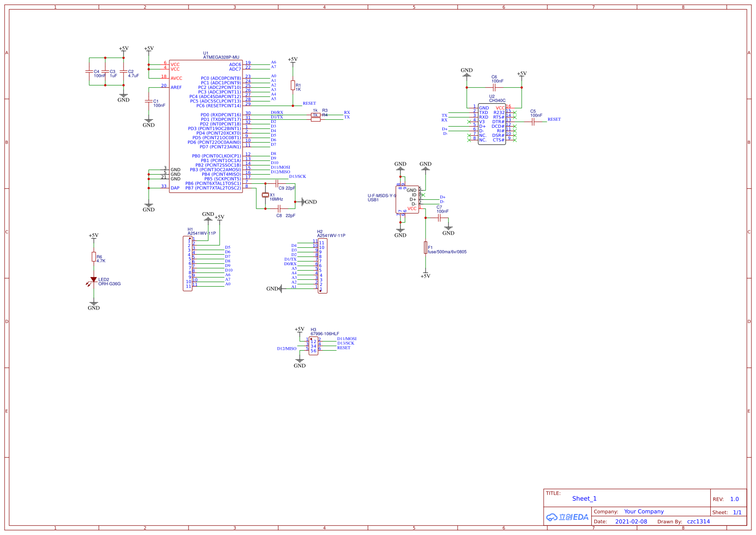
Task: Click the EDA logo in title block
Action: point(567,517)
